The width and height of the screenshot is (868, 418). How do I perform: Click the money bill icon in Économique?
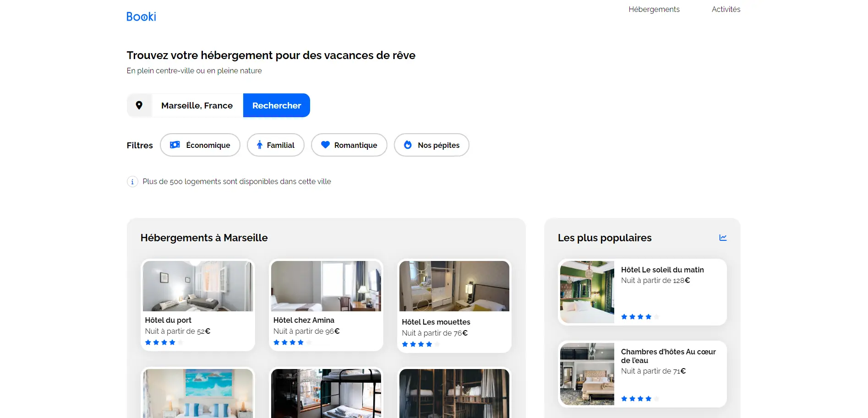(175, 145)
